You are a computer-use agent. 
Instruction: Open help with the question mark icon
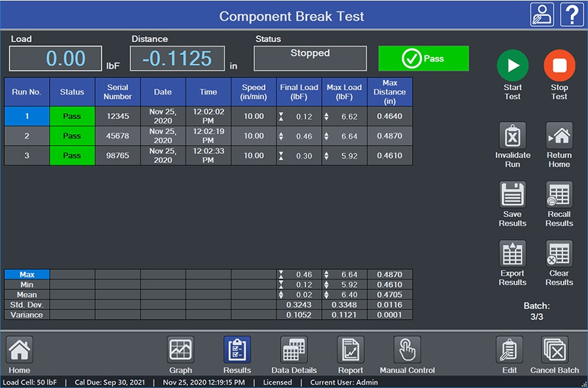(x=572, y=14)
